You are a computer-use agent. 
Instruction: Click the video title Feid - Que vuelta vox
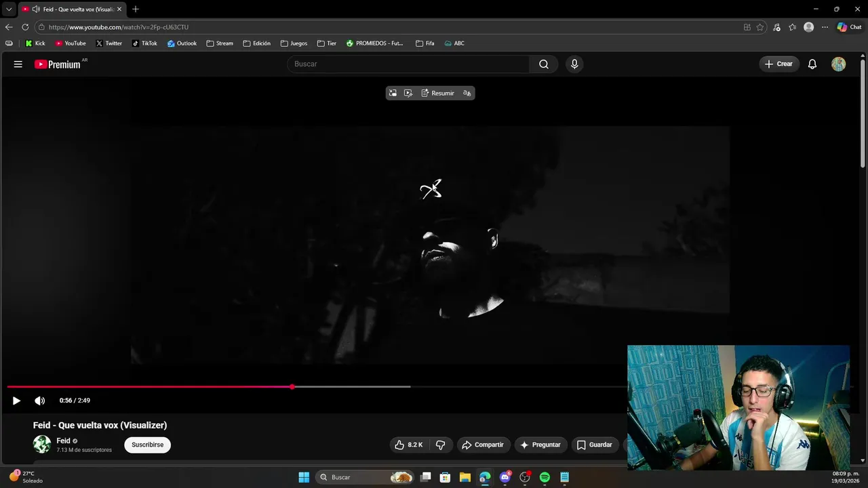tap(100, 425)
